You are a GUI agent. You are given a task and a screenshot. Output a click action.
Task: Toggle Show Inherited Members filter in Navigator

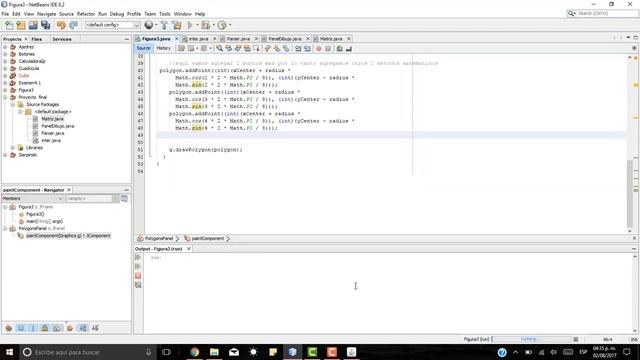9,328
